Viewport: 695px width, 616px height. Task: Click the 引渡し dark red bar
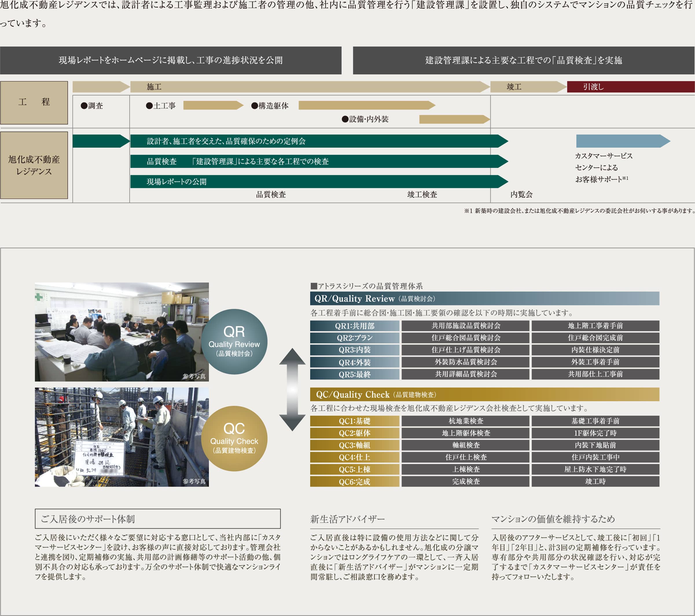click(x=631, y=87)
